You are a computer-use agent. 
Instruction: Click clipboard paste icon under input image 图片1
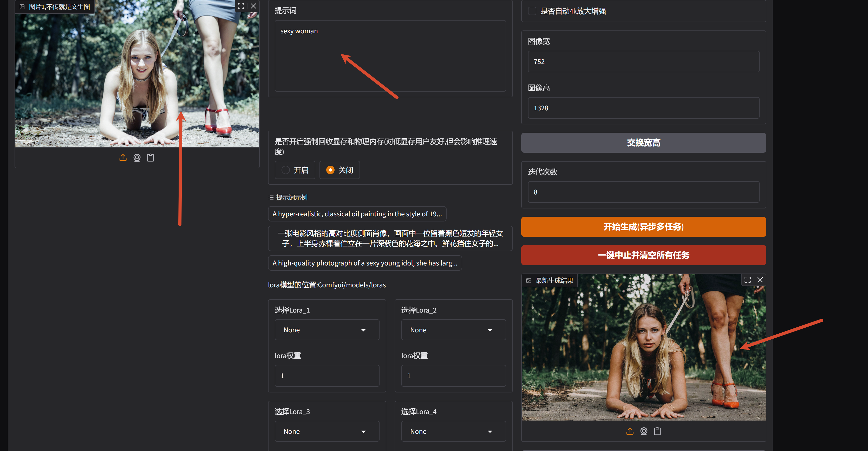(151, 157)
